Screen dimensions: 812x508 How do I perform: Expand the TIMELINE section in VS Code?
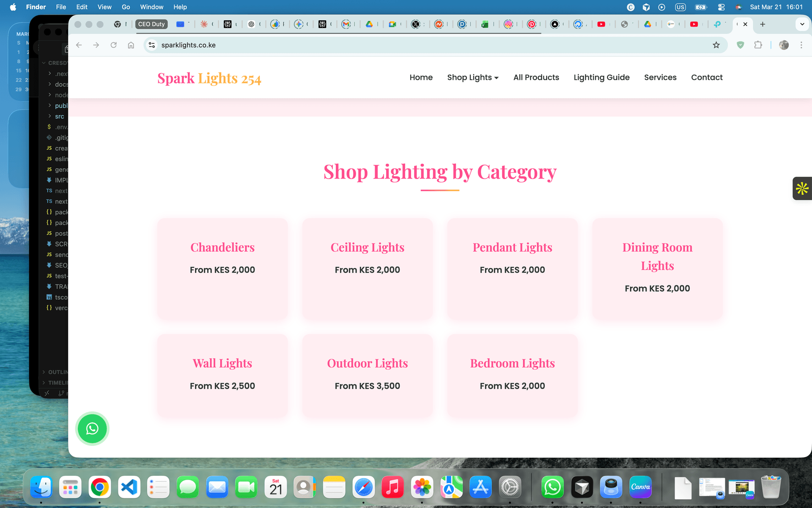pyautogui.click(x=55, y=383)
